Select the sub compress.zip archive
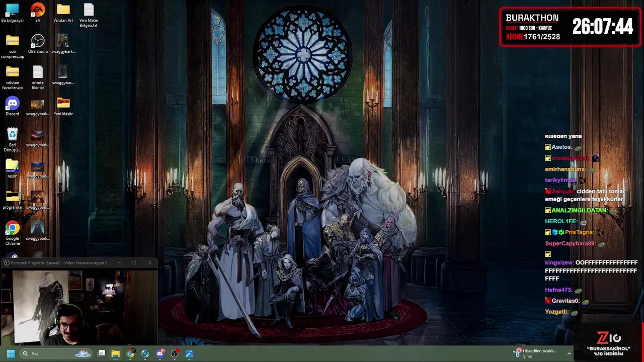This screenshot has height=362, width=644. (12, 46)
